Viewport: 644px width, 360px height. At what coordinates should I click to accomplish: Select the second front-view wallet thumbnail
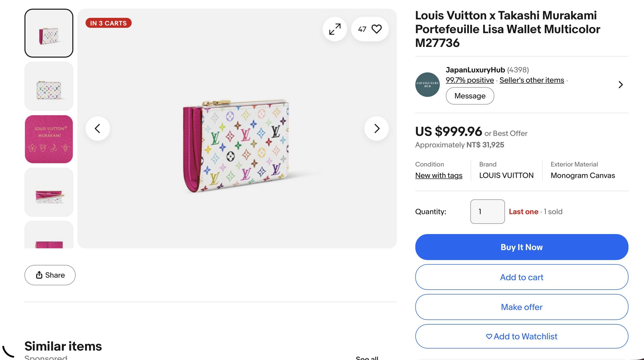click(x=49, y=86)
